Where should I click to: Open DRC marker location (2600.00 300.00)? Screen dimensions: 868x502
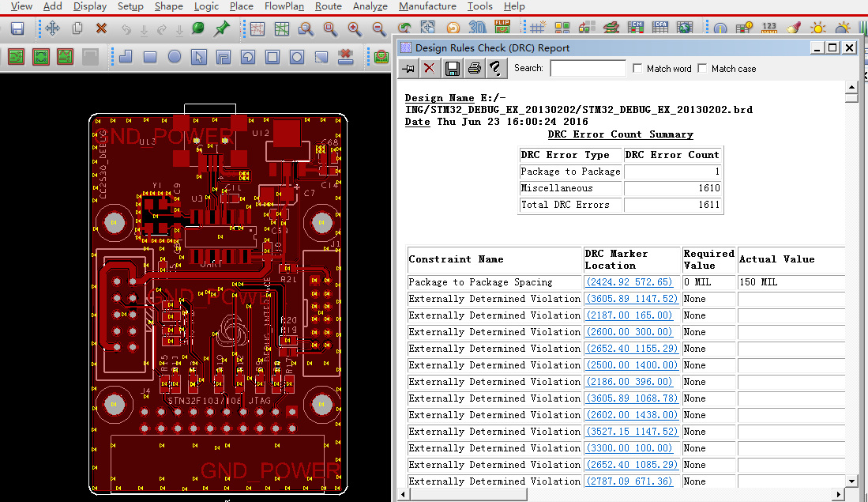pyautogui.click(x=629, y=332)
